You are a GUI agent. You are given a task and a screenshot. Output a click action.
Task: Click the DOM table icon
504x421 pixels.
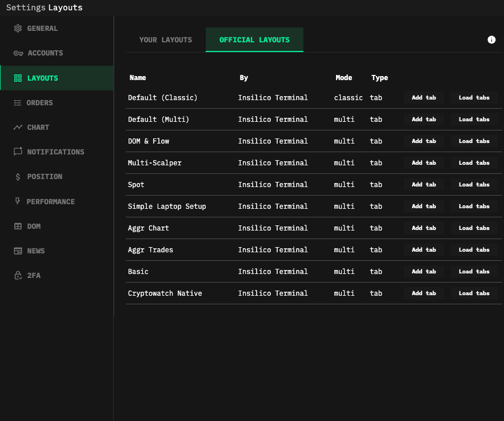coord(18,227)
